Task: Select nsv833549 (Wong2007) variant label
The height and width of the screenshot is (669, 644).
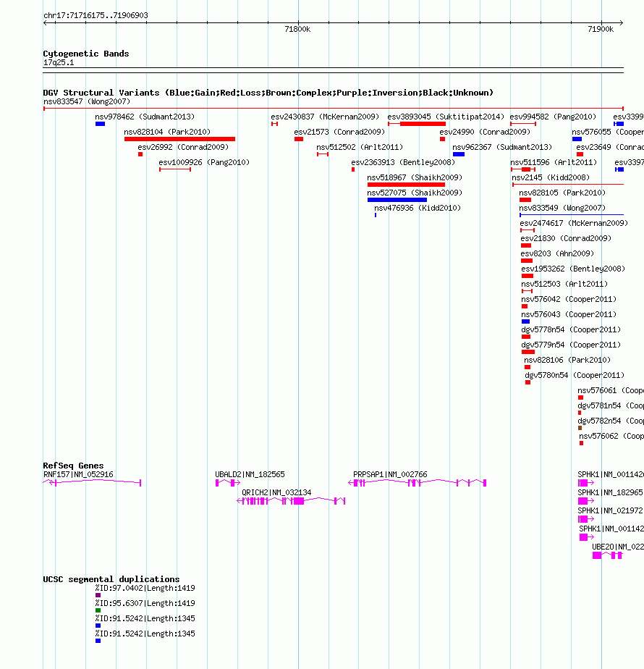Action: pyautogui.click(x=562, y=209)
